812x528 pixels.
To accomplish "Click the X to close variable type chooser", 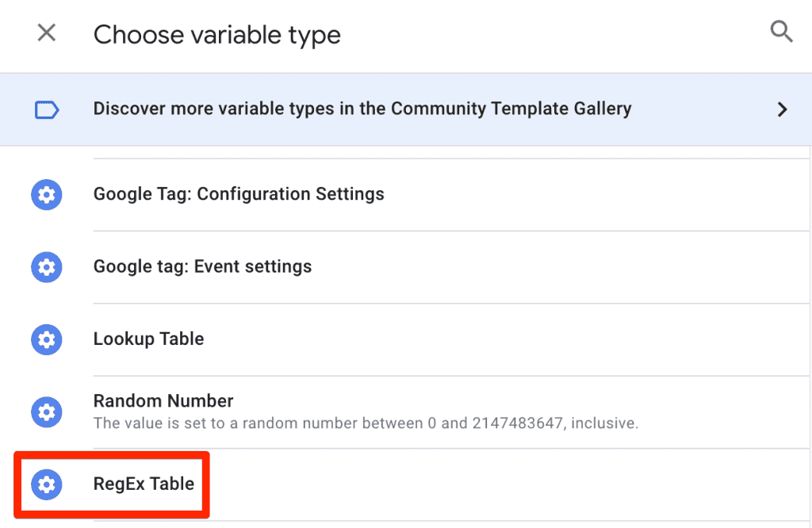I will coord(47,33).
